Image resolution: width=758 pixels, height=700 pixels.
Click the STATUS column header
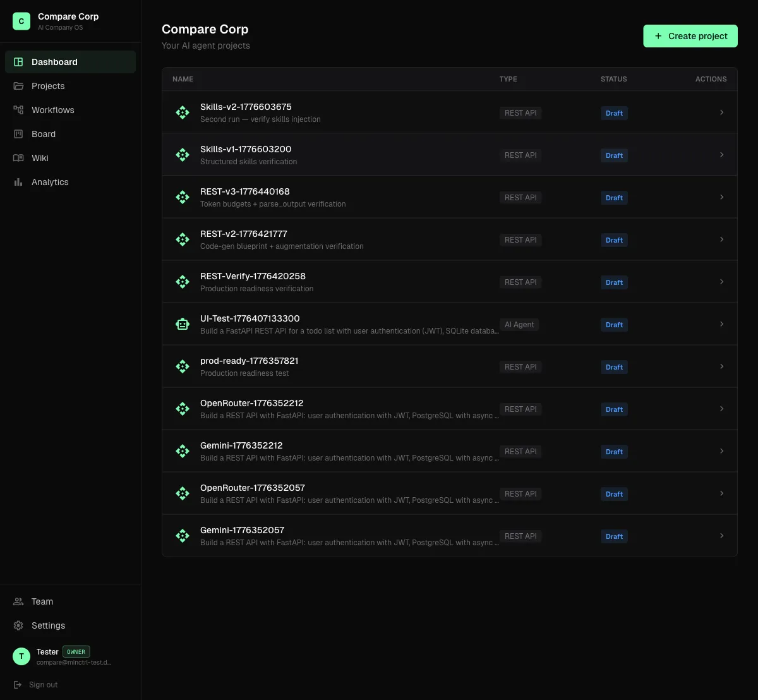click(614, 79)
